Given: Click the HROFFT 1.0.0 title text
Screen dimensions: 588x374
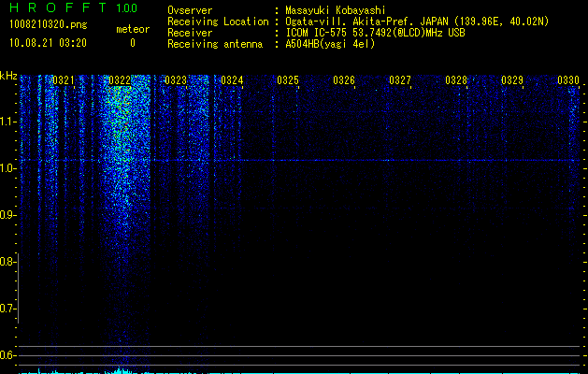Looking at the screenshot, I should tap(74, 7).
